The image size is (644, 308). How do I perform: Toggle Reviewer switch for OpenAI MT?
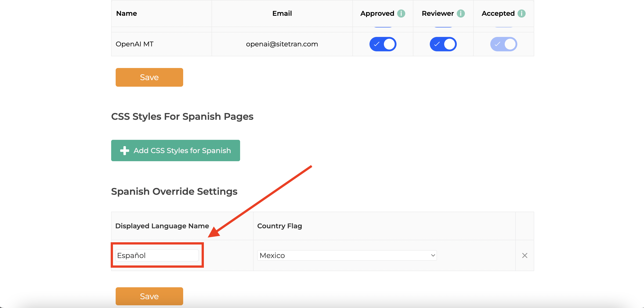pyautogui.click(x=443, y=44)
